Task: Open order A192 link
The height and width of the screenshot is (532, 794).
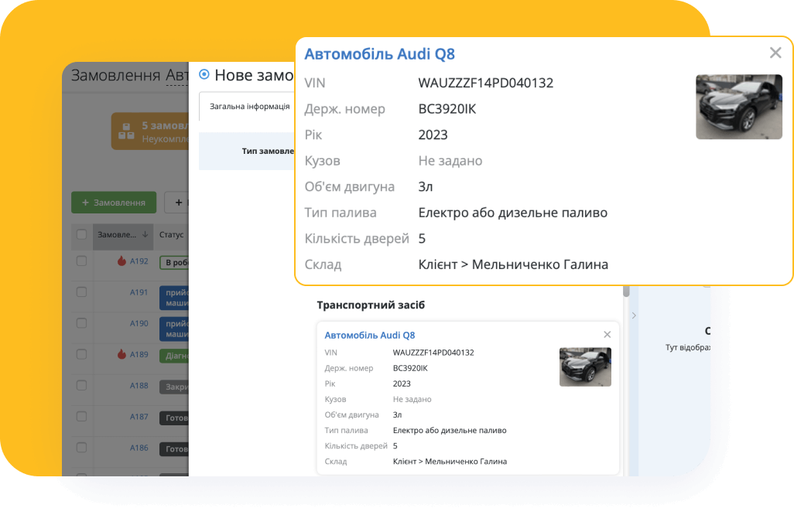Action: point(139,261)
